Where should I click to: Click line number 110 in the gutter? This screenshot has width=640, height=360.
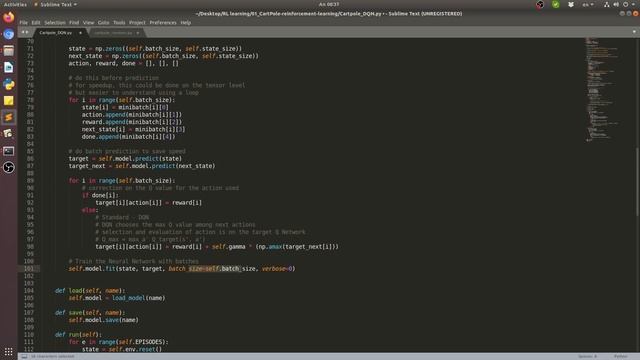coord(29,335)
